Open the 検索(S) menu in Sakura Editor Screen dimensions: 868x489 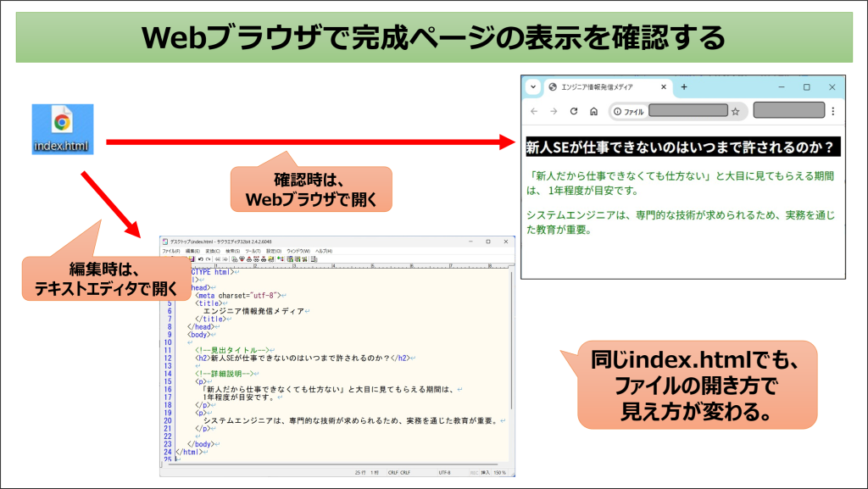pos(233,251)
